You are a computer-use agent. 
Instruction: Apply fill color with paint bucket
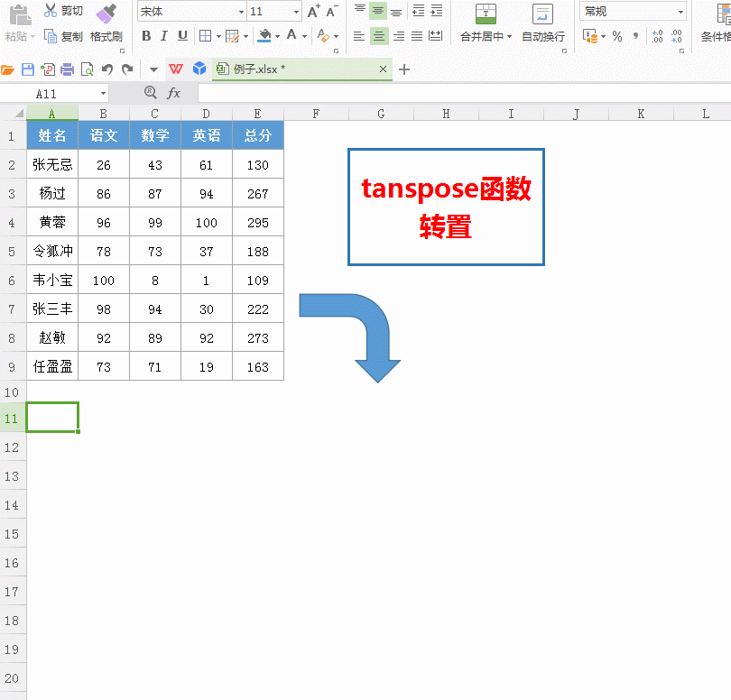[264, 35]
